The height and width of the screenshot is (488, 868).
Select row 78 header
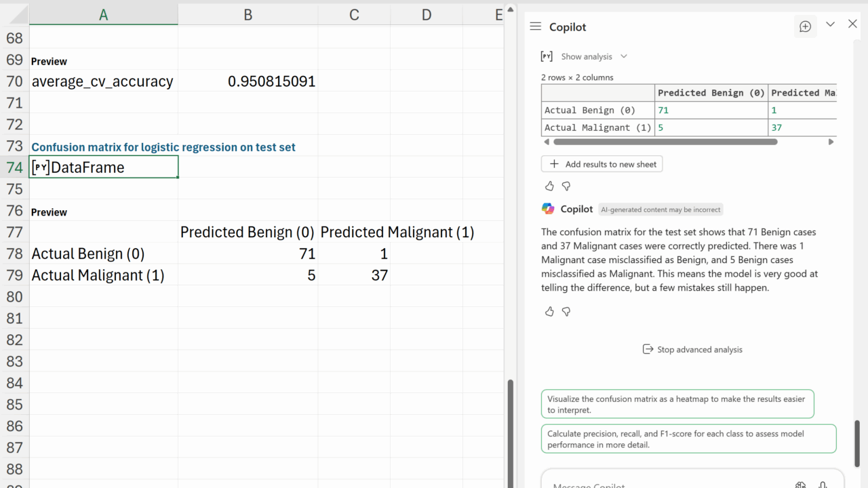(14, 253)
